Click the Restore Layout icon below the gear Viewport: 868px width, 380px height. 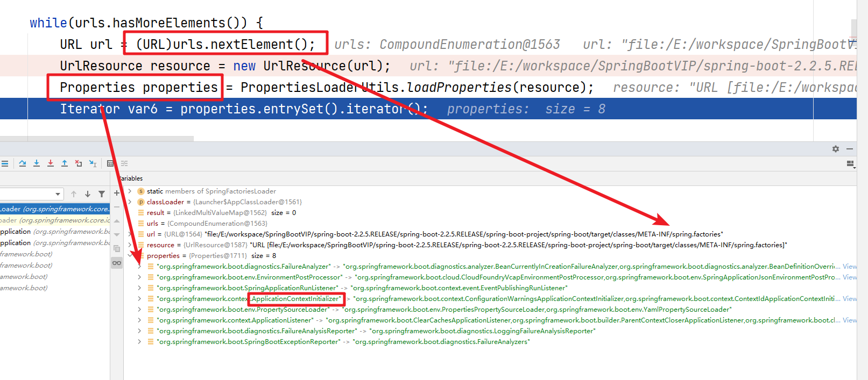(851, 164)
